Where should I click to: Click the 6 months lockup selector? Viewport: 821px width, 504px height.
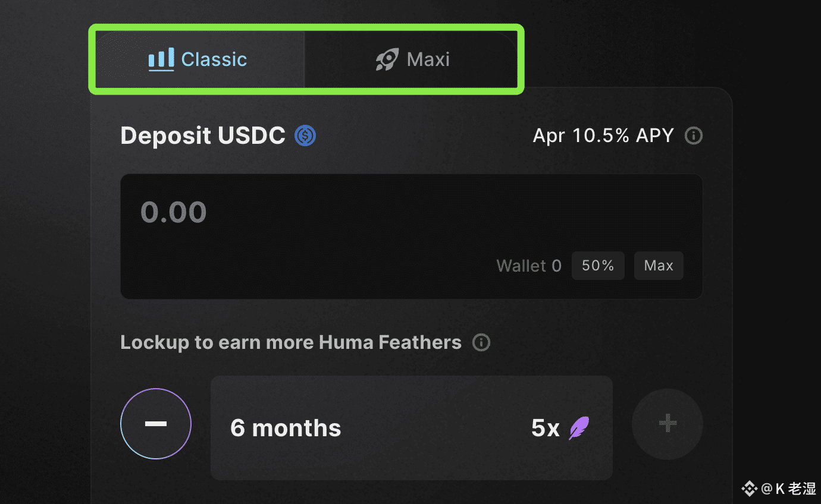(412, 428)
